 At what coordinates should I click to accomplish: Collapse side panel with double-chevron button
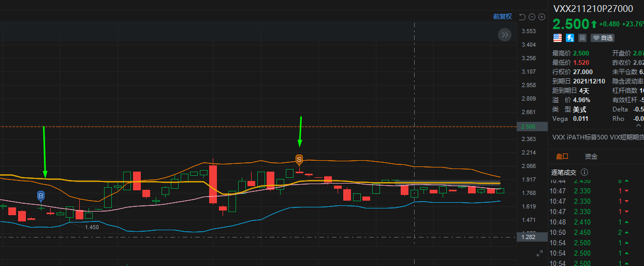pyautogui.click(x=505, y=35)
